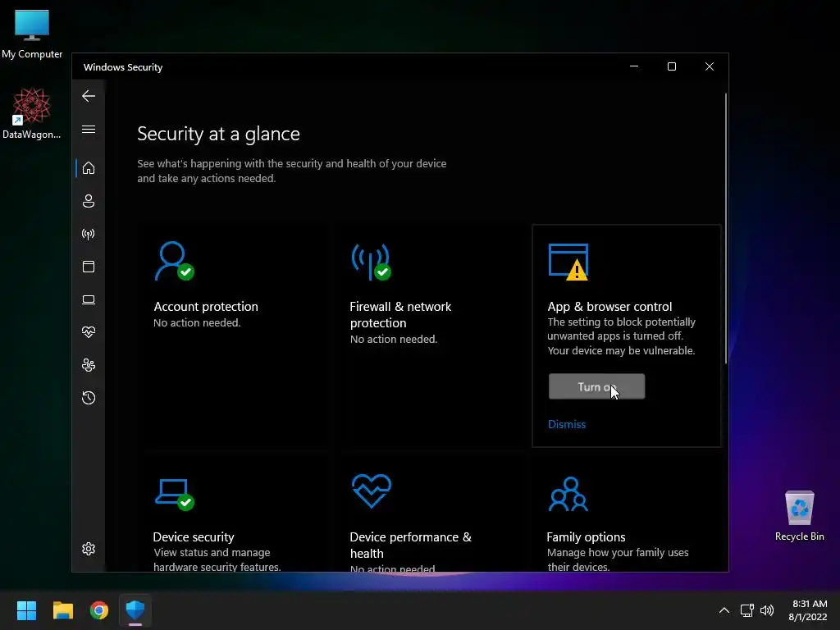840x630 pixels.
Task: Maximize the Windows Security window
Action: pos(671,66)
